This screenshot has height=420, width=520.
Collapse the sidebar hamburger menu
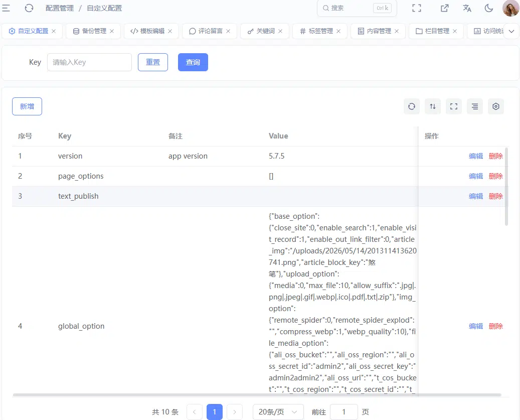tap(6, 8)
